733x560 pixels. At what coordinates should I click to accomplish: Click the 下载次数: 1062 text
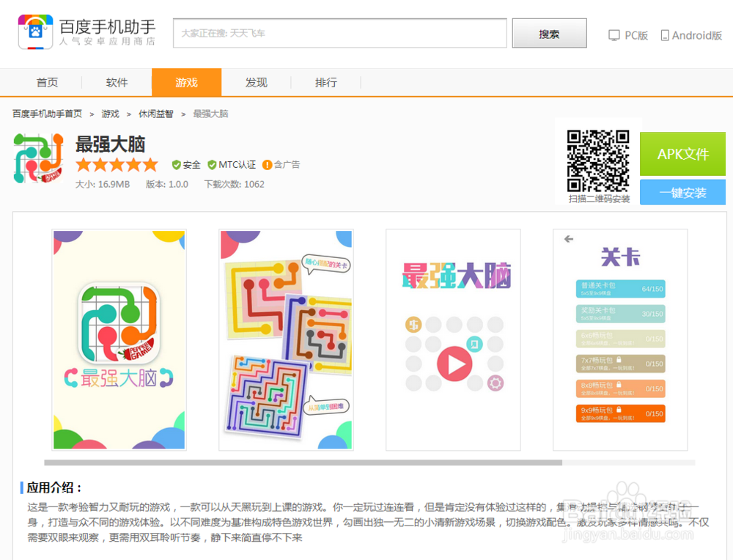pos(235,184)
